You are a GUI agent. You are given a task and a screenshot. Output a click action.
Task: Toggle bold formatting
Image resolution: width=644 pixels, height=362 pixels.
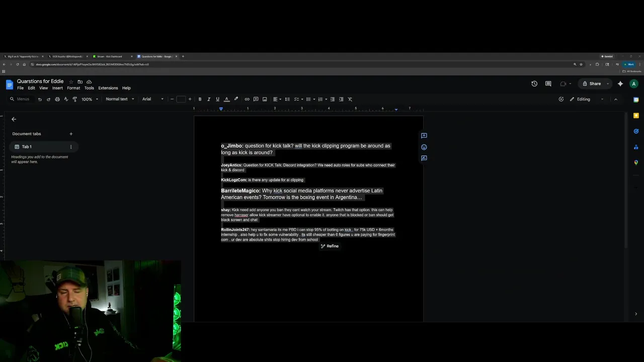200,99
